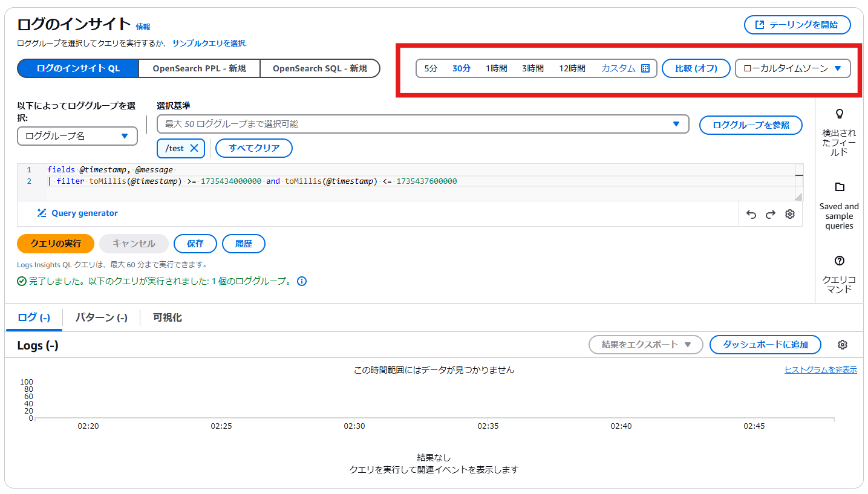This screenshot has width=868, height=494.
Task: Switch to OpenSearch PPL - 新規
Action: [199, 68]
